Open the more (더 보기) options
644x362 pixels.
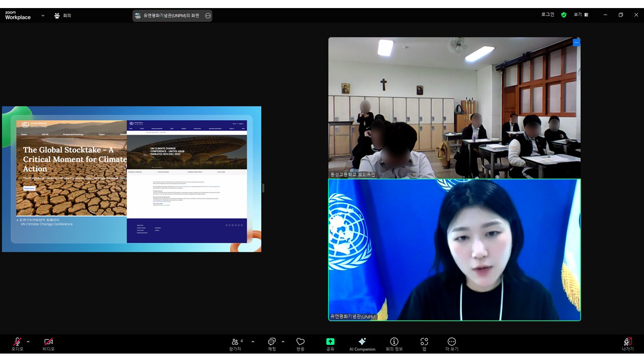pyautogui.click(x=451, y=342)
